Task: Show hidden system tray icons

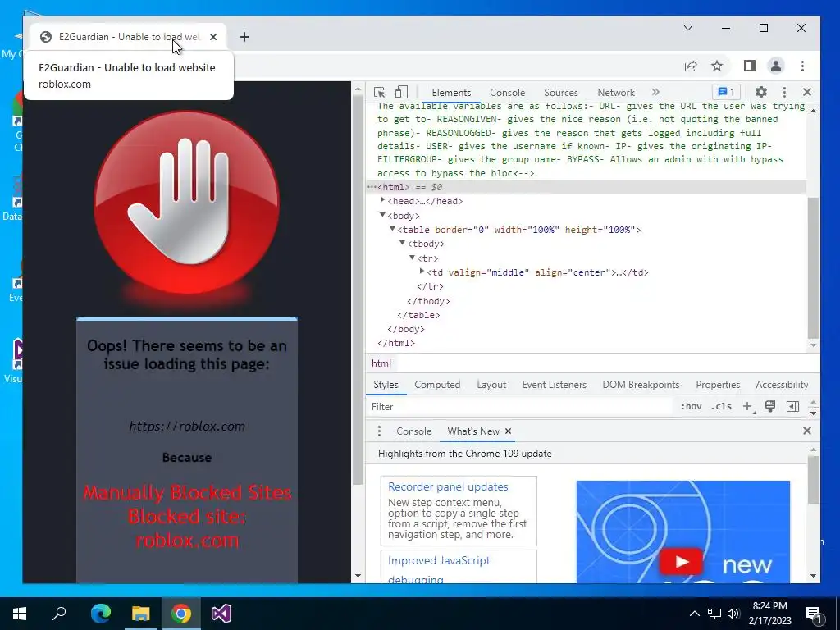Action: pos(694,614)
